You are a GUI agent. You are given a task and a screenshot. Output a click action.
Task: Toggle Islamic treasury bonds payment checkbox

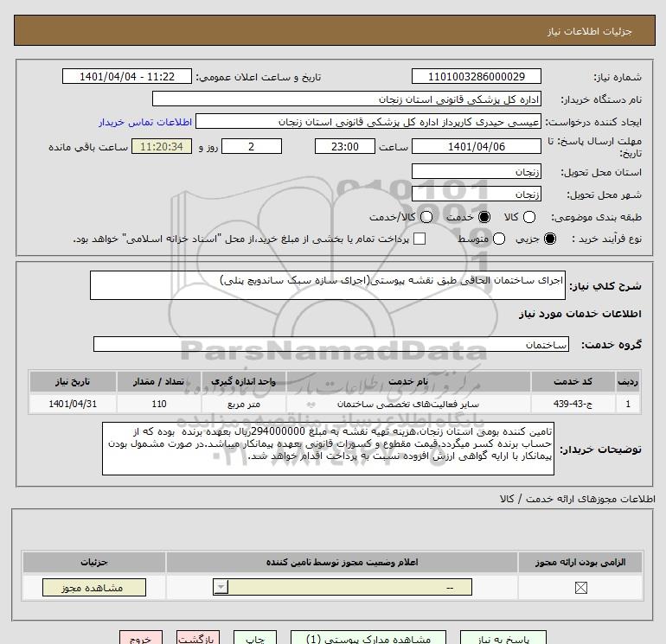pos(419,239)
